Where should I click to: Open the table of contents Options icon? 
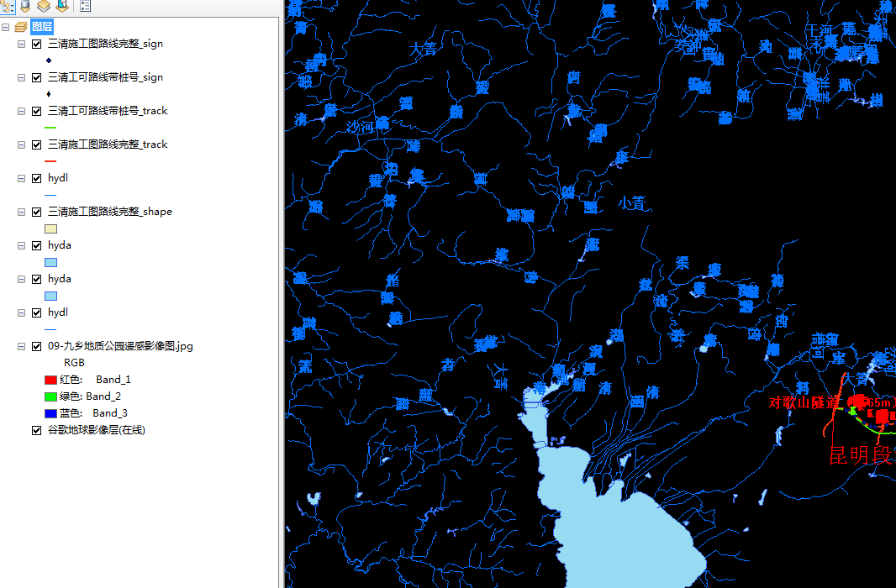coord(86,7)
